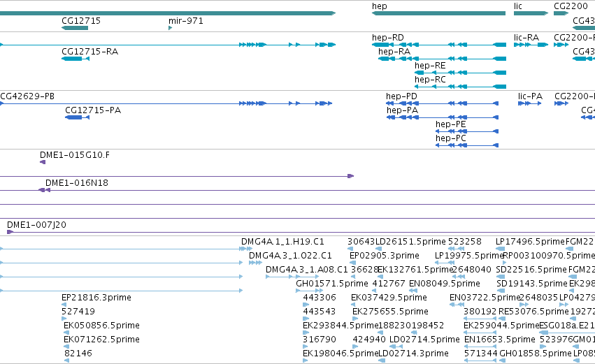Click the hep-PC protein label

tap(450, 138)
